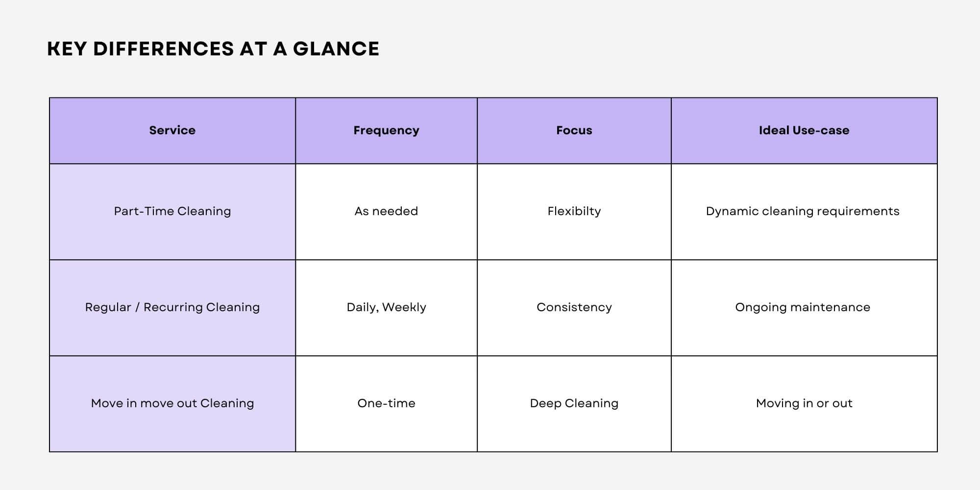
Task: Click the Dynamic cleaning requirements cell
Action: point(803,211)
